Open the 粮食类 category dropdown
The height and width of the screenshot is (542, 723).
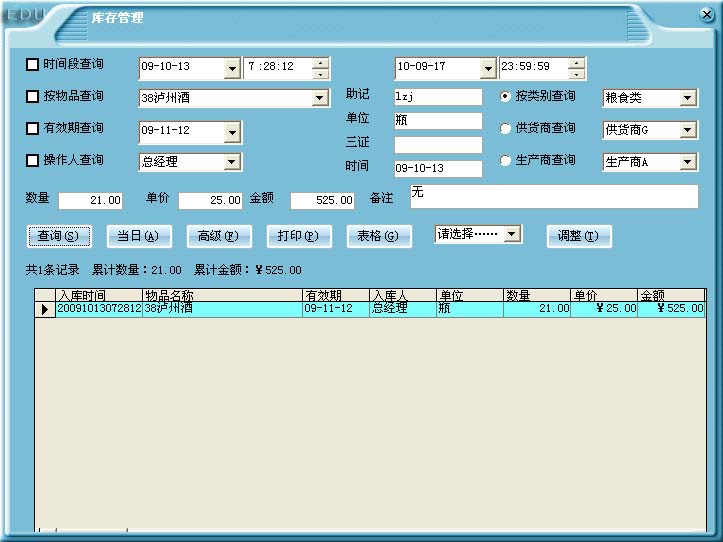tap(687, 98)
